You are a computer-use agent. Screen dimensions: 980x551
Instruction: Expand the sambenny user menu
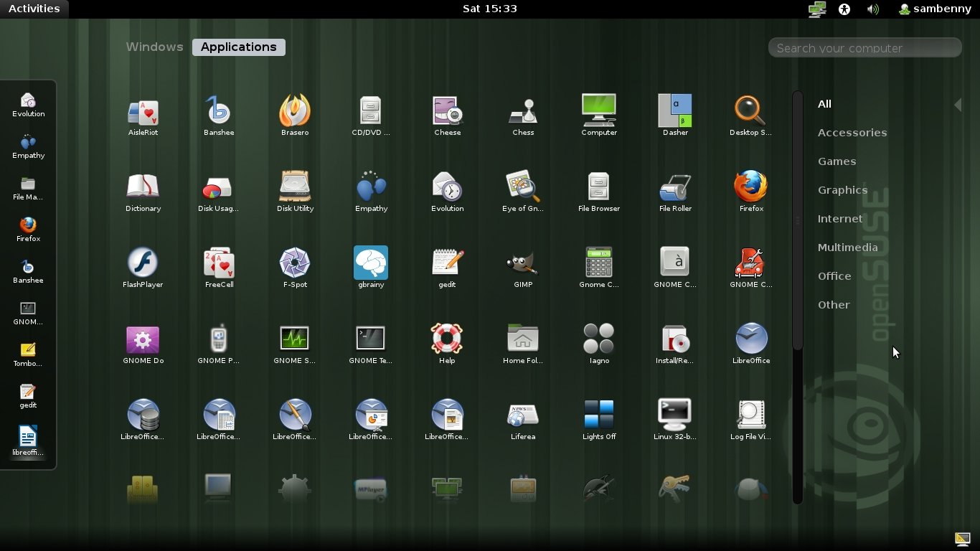point(935,9)
